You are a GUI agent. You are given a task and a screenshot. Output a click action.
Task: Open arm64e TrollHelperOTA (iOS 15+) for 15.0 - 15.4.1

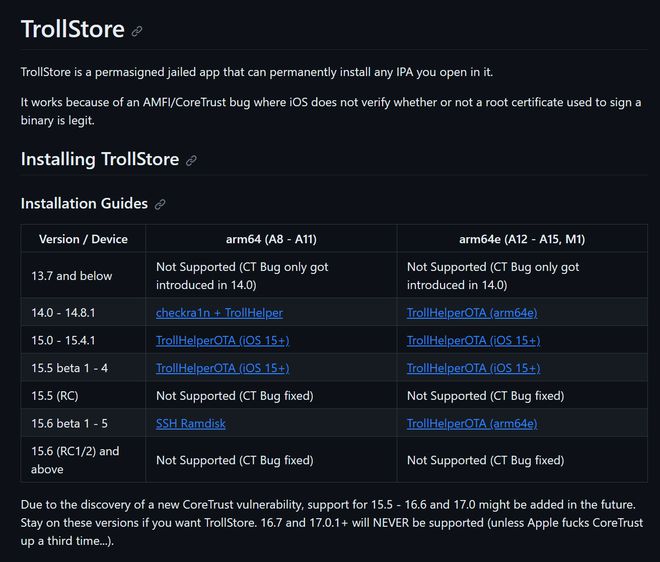pyautogui.click(x=474, y=340)
